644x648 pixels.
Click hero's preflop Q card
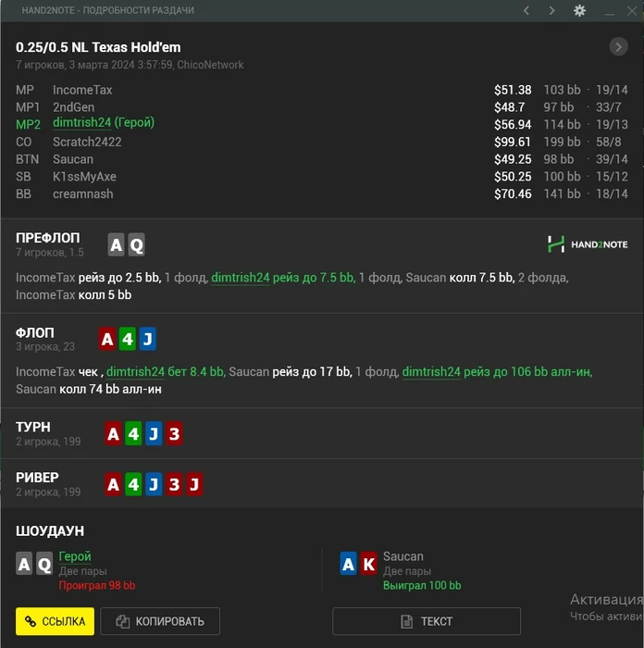[136, 244]
